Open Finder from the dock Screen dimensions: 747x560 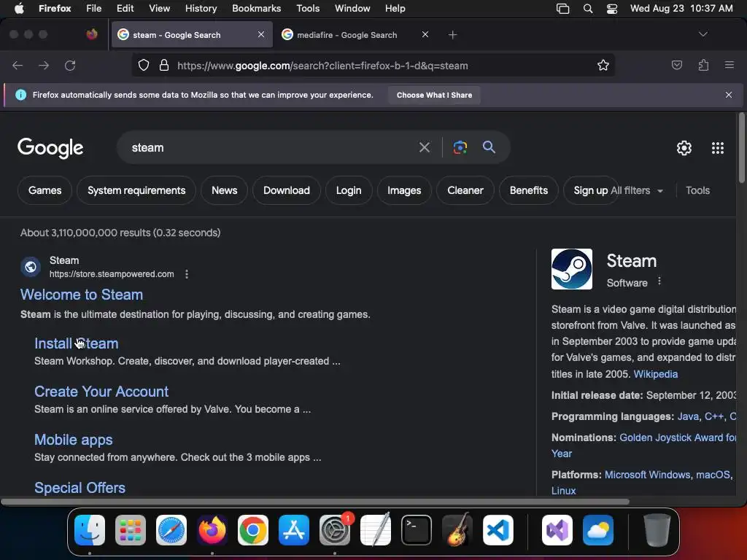click(90, 530)
